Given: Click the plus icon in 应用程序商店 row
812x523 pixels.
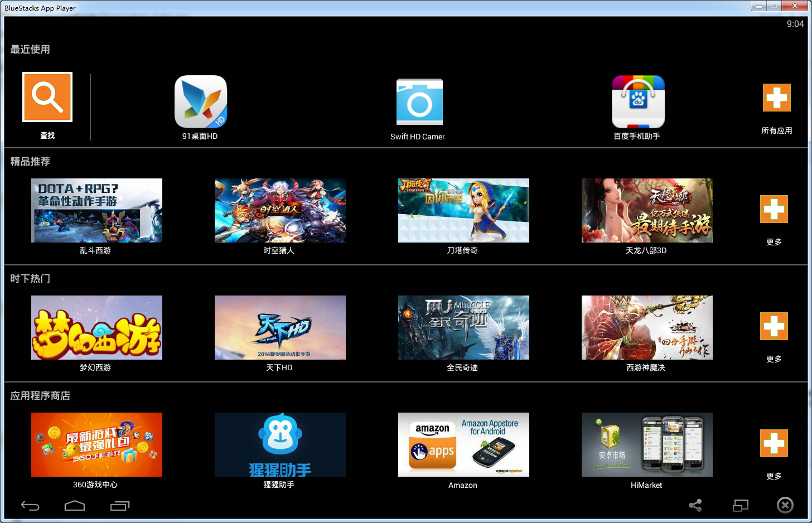Looking at the screenshot, I should 774,443.
